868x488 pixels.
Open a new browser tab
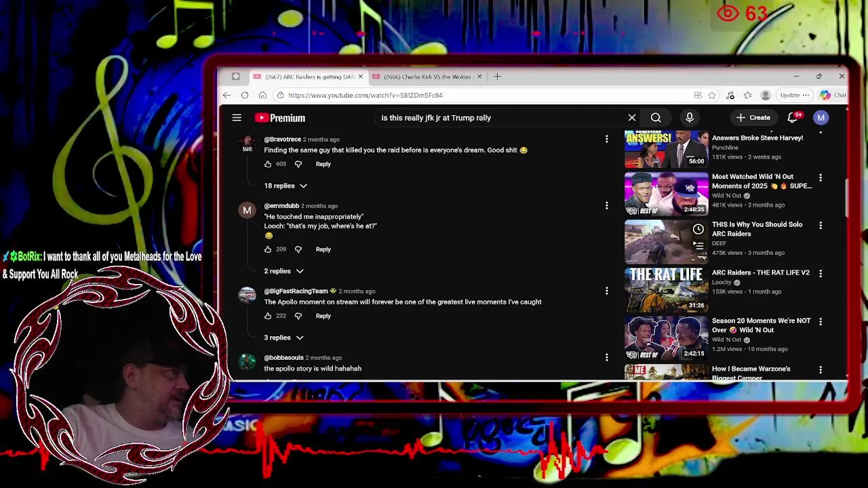click(497, 77)
